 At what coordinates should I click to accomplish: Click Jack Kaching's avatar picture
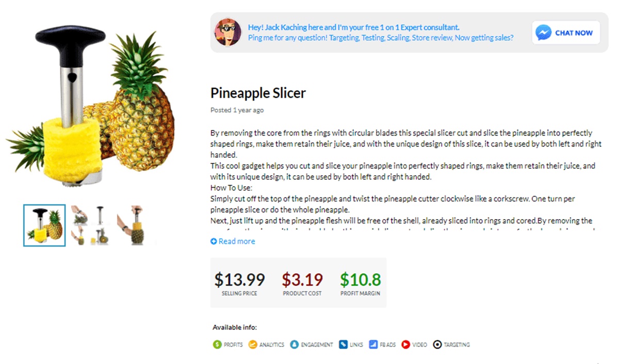pyautogui.click(x=227, y=32)
